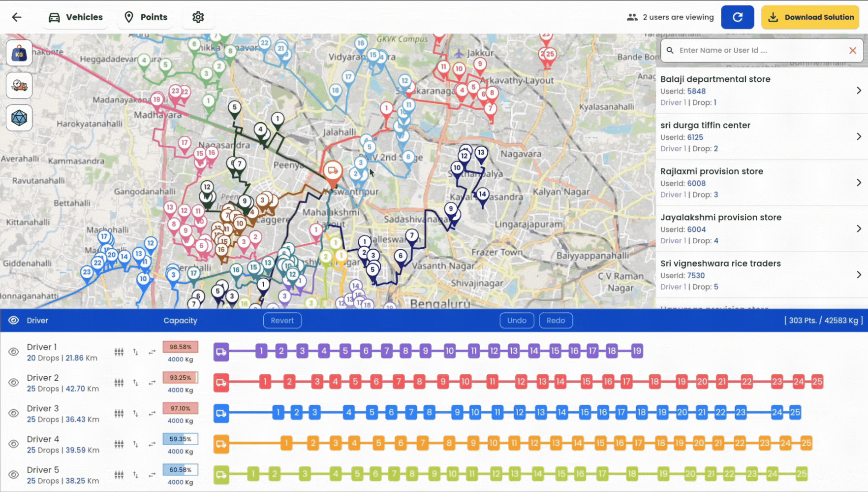This screenshot has height=492, width=868.
Task: Click Driver 3 reorder up-down arrows icon
Action: 135,413
